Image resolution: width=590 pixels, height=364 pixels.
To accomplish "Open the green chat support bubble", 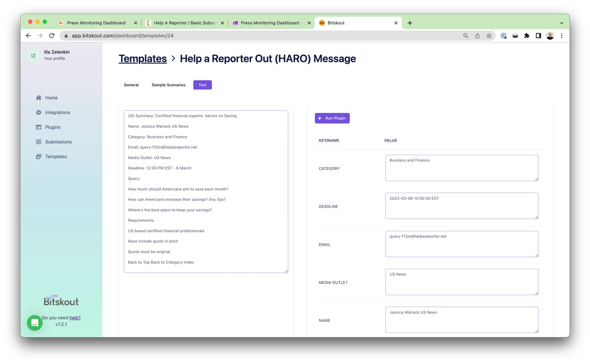I will coord(34,323).
